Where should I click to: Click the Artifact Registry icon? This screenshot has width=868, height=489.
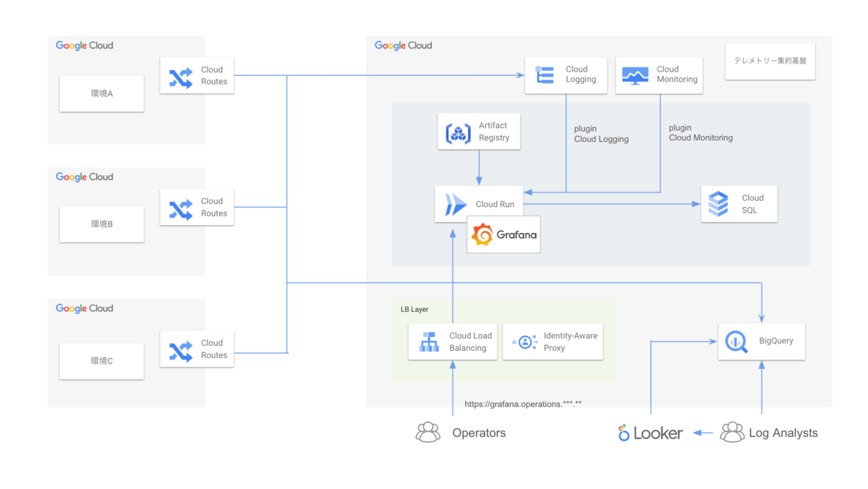pos(459,132)
